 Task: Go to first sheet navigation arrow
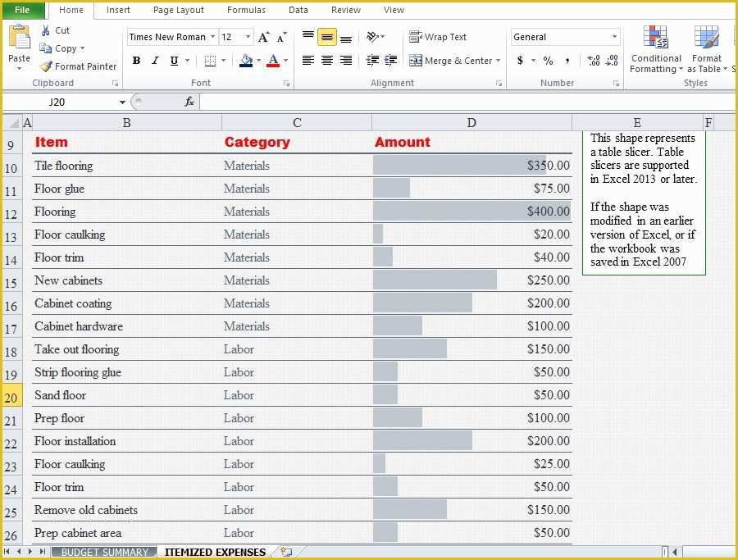(x=7, y=552)
